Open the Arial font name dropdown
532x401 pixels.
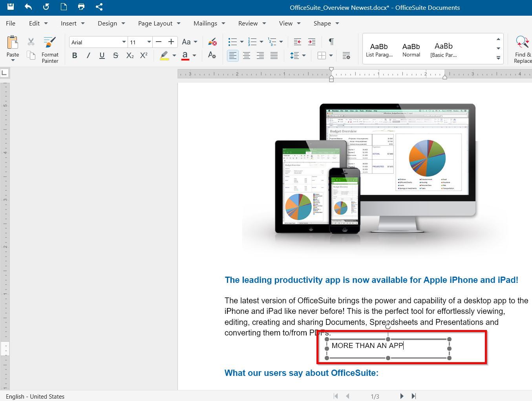[x=124, y=42]
